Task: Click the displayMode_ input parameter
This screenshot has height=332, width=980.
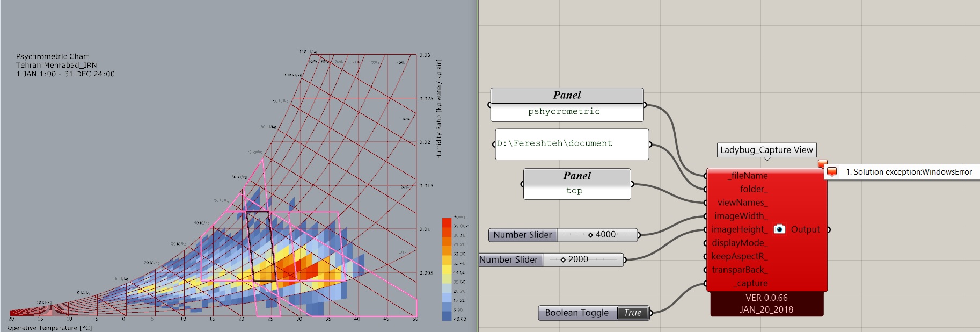Action: pos(740,243)
